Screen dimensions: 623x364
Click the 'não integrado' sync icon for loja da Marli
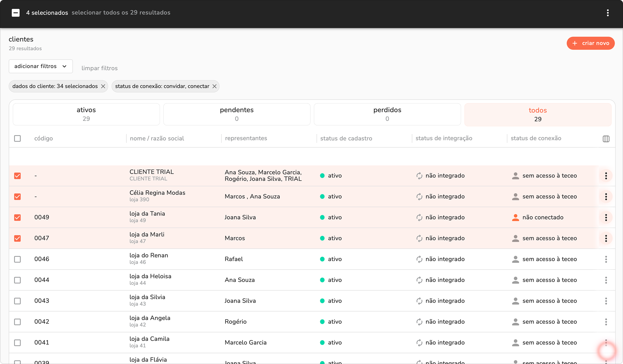pyautogui.click(x=419, y=238)
